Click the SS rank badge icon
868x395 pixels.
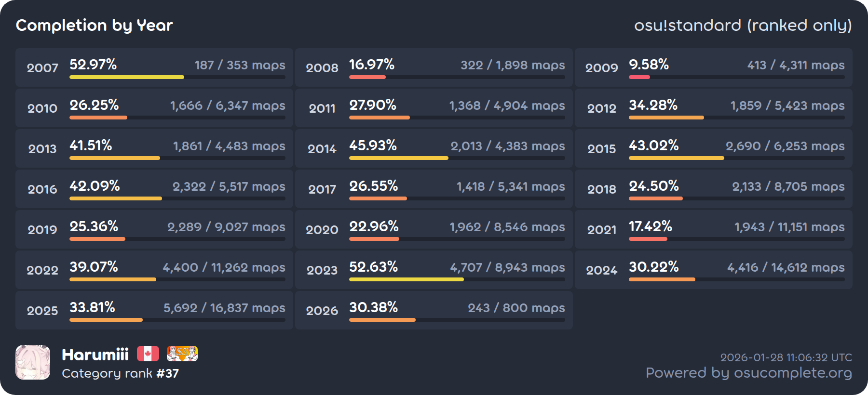point(182,354)
